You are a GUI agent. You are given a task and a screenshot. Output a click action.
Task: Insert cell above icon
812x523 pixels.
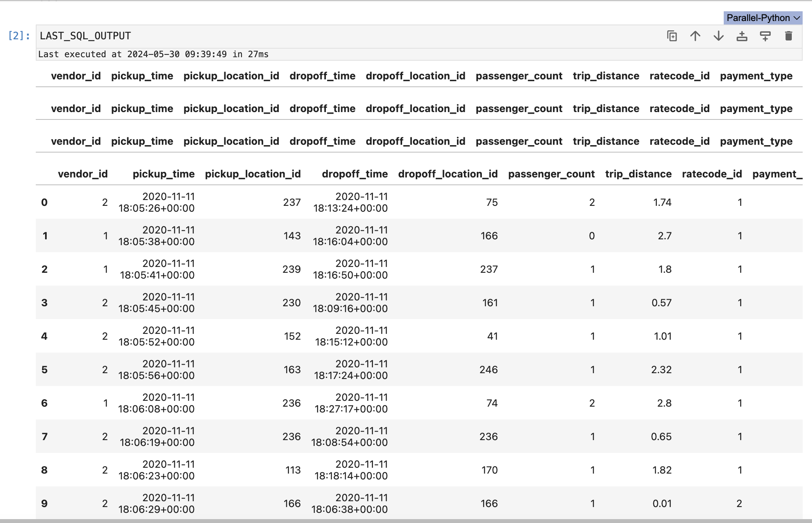click(x=742, y=36)
